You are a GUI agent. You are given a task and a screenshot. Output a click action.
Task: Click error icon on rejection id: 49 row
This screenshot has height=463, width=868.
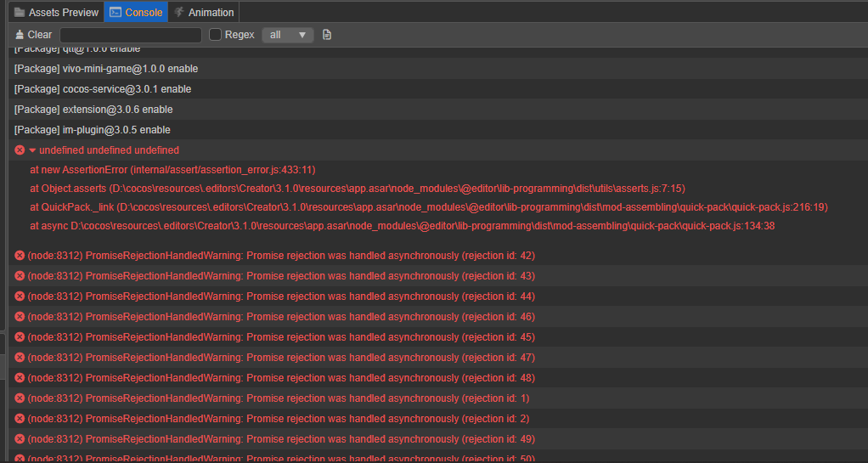(x=20, y=439)
